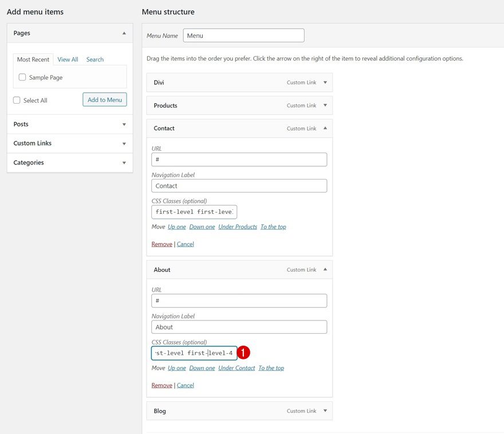Expand the Posts panel
This screenshot has height=434, width=504.
coord(124,124)
